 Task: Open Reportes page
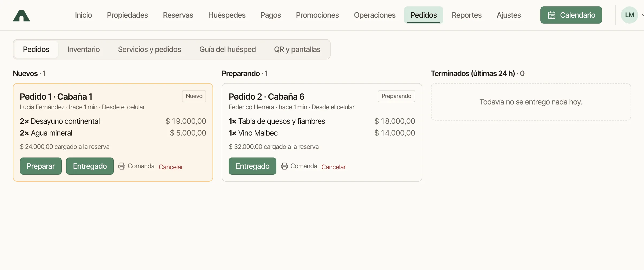[467, 15]
